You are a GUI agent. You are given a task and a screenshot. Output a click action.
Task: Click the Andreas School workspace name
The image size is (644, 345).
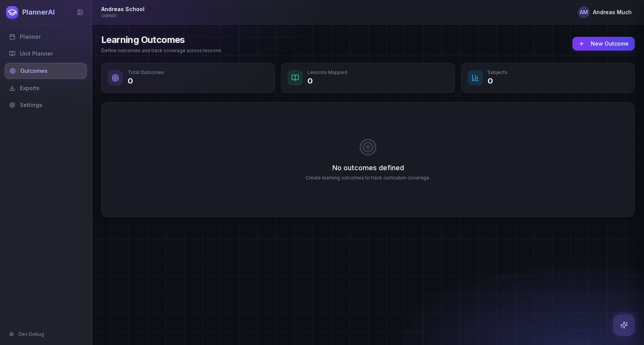123,9
